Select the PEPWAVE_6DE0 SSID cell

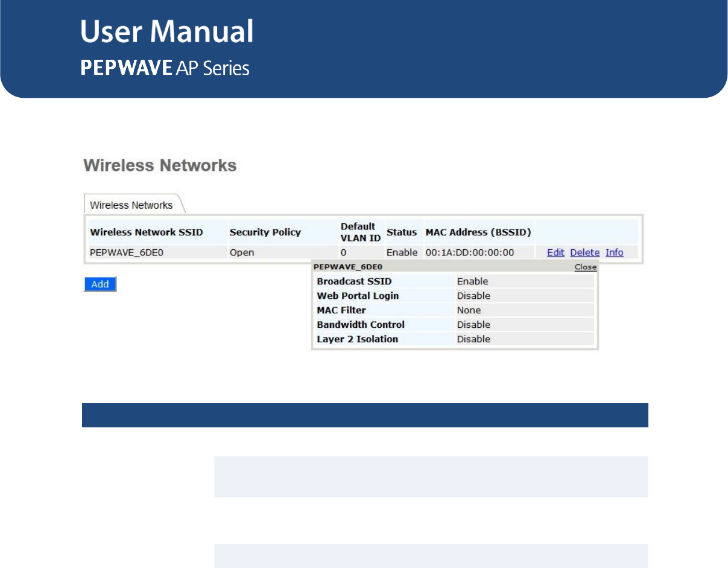[126, 252]
